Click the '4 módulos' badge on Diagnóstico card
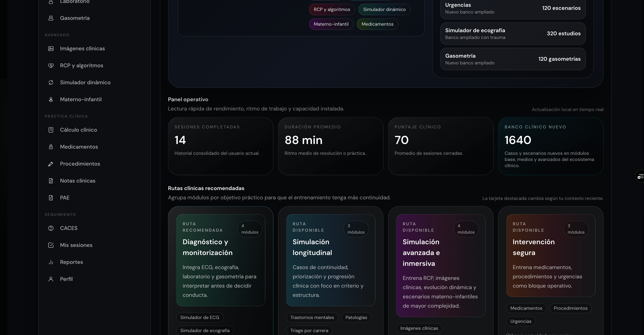Image resolution: width=644 pixels, height=335 pixels. pyautogui.click(x=250, y=229)
